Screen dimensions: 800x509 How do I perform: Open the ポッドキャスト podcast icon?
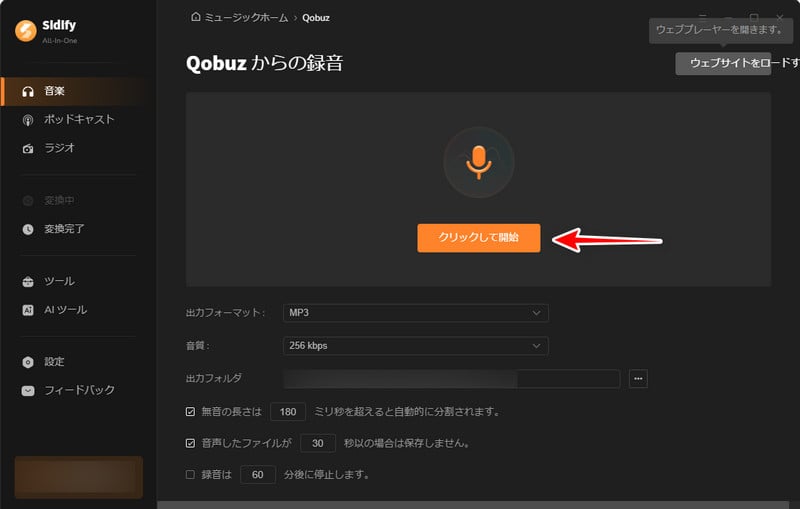(28, 120)
